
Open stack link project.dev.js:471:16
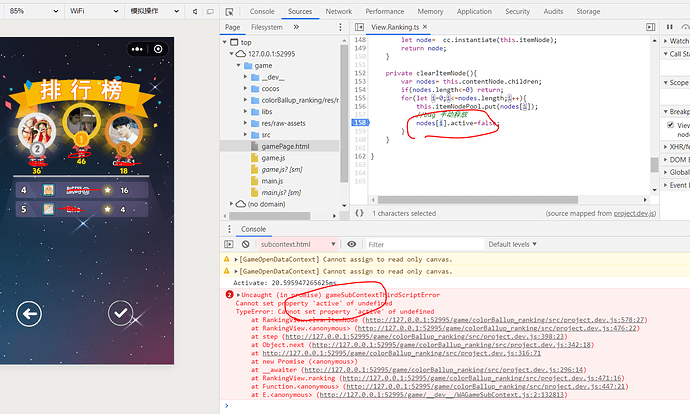pyautogui.click(x=482, y=378)
